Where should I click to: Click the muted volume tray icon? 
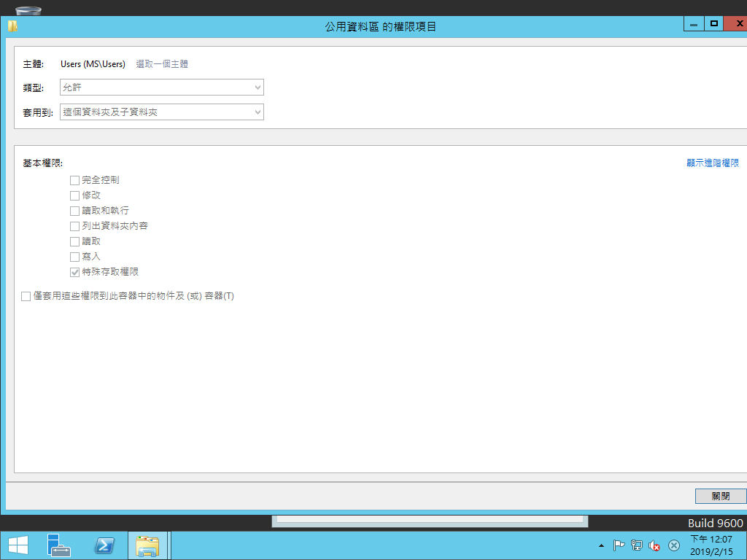[x=654, y=545]
